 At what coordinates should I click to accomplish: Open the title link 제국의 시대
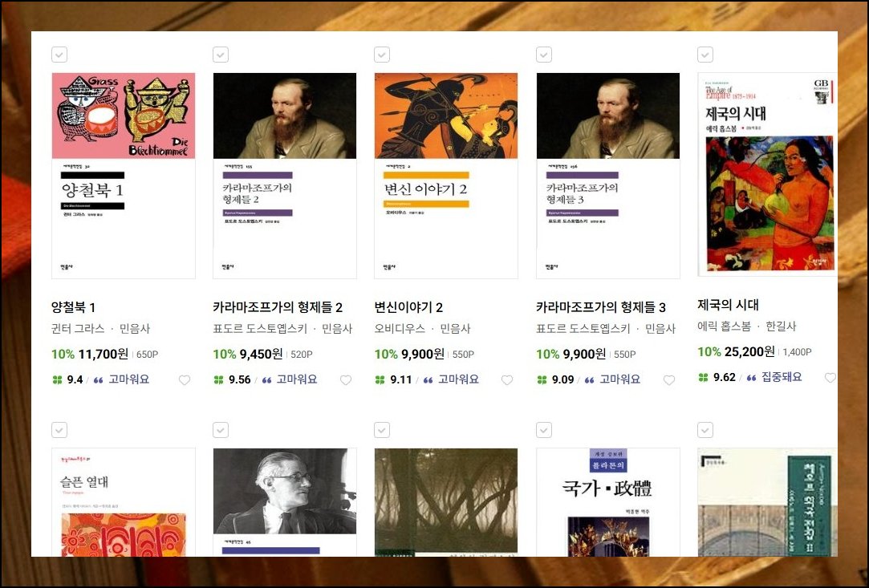[729, 304]
